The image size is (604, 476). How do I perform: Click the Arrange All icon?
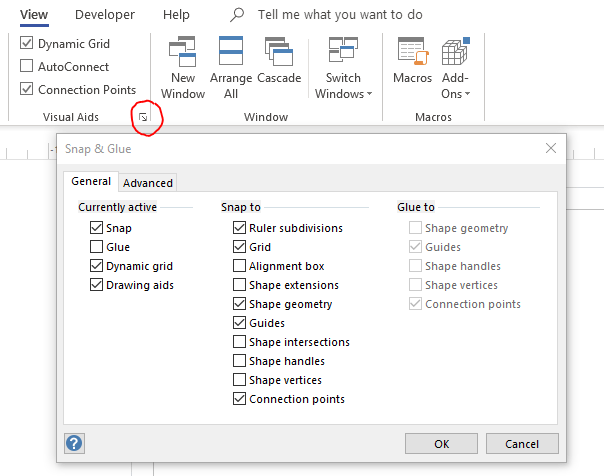pos(231,52)
